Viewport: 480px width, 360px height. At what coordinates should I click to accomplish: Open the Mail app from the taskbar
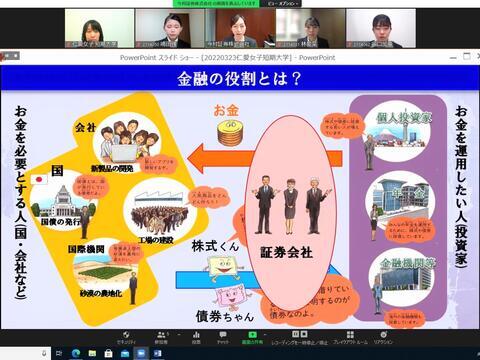click(x=125, y=353)
